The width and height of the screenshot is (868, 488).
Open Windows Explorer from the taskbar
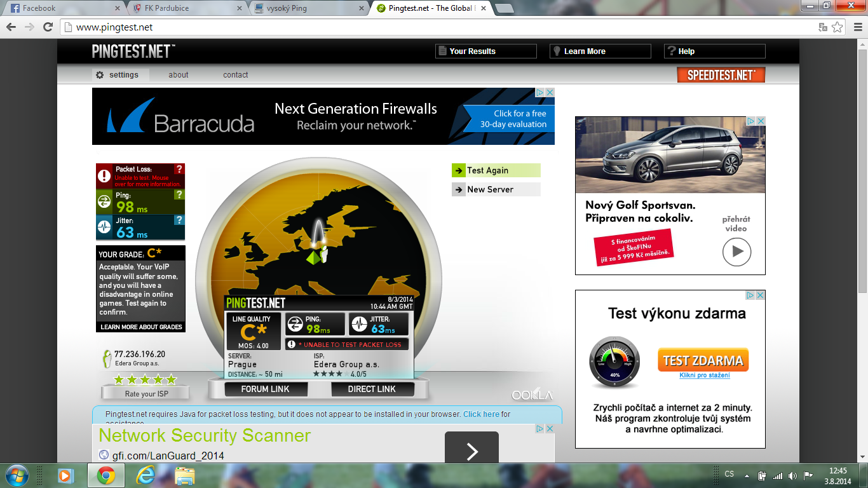(185, 475)
